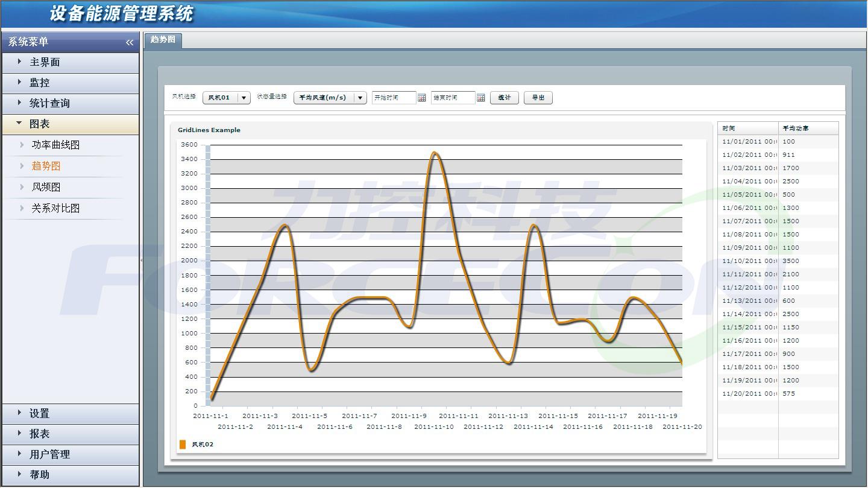Expand the 帮助 menu section
Viewport: 868px width, 488px height.
[71, 475]
